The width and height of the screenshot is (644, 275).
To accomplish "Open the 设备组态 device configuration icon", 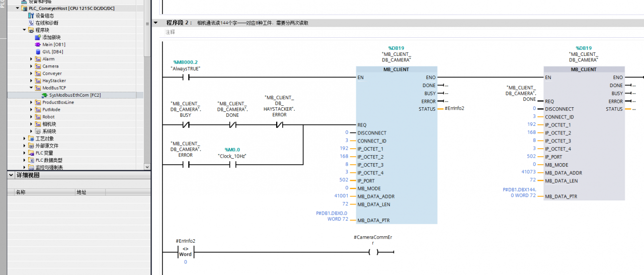I will (31, 16).
